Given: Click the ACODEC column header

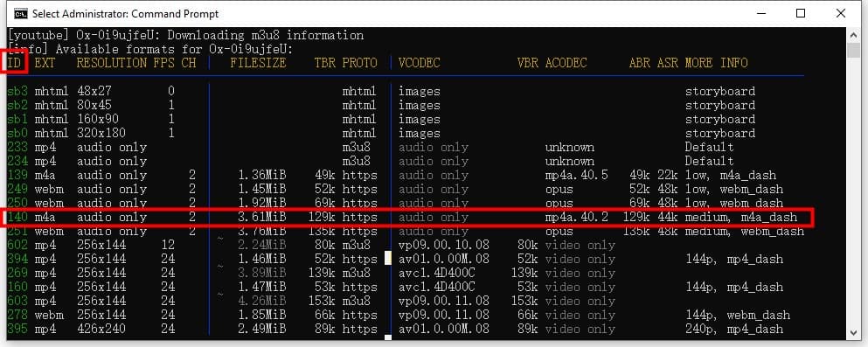Looking at the screenshot, I should [566, 63].
